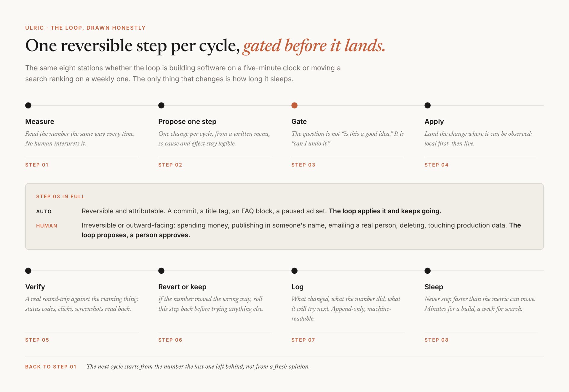Click the STEP 03 IN FULL heading
The width and height of the screenshot is (569, 392).
pyautogui.click(x=60, y=196)
